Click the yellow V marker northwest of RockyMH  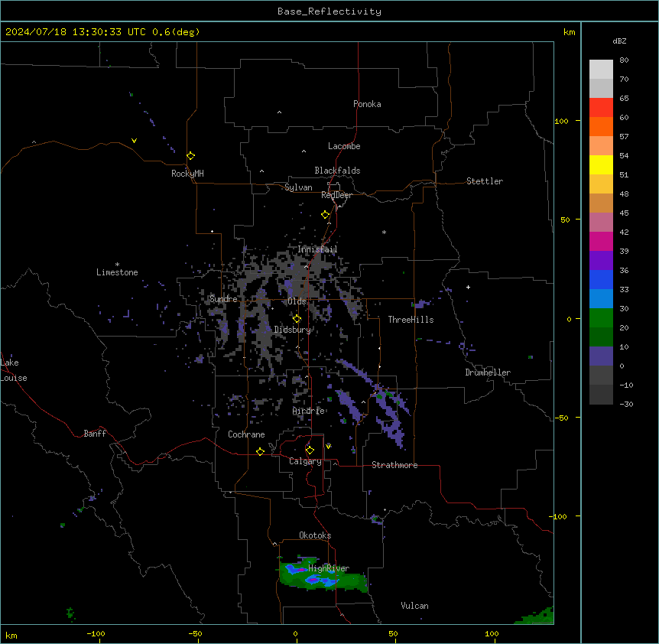tap(134, 141)
